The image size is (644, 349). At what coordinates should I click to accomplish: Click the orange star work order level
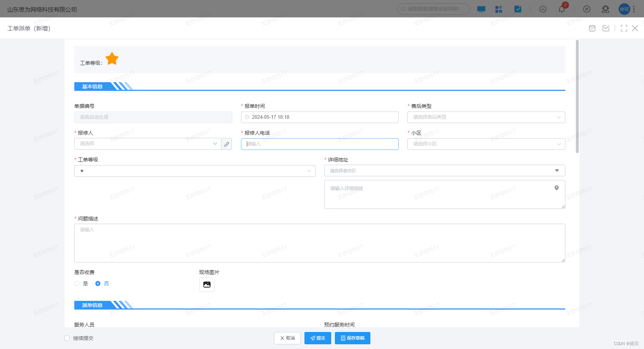pyautogui.click(x=112, y=59)
